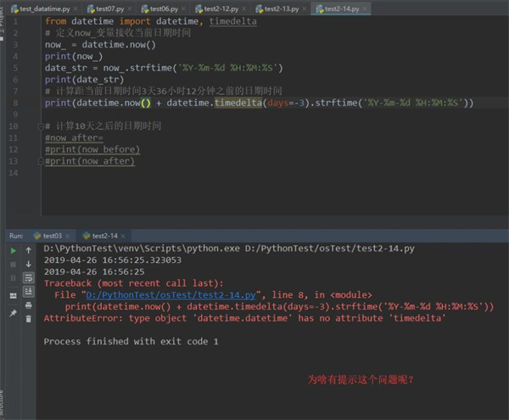The image size is (509, 420).
Task: Collapse the comment block at line 10
Action: point(41,126)
